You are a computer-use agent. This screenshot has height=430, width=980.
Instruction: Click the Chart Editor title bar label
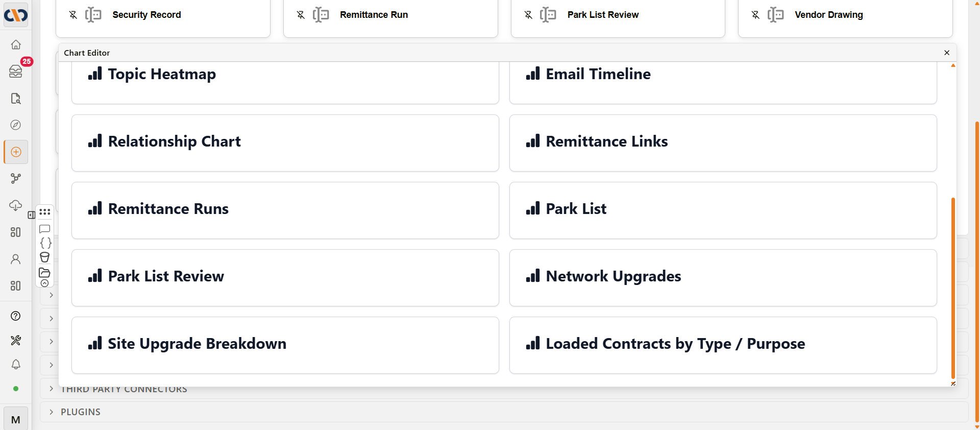[x=87, y=53]
